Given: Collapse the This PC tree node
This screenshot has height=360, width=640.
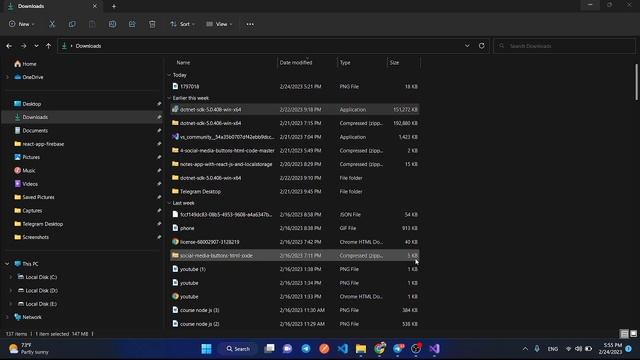Looking at the screenshot, I should (7, 264).
